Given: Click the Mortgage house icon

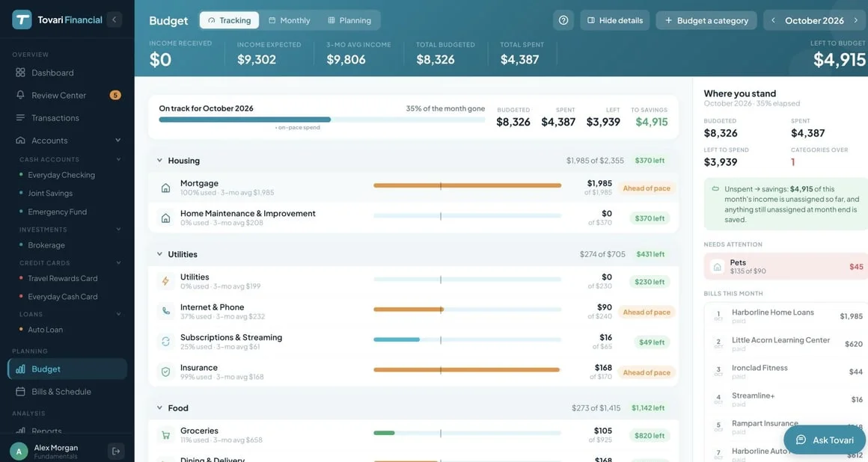Looking at the screenshot, I should [165, 188].
